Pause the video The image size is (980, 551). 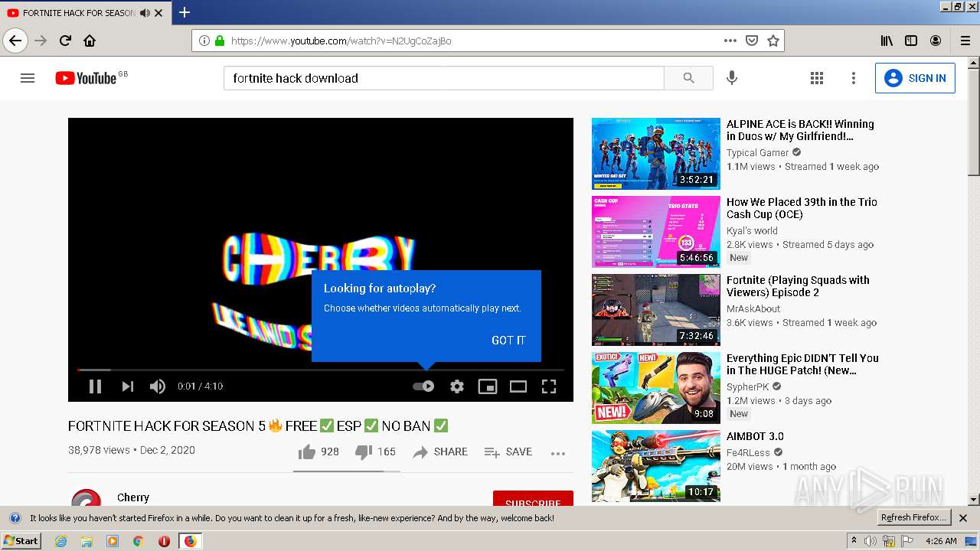[95, 386]
